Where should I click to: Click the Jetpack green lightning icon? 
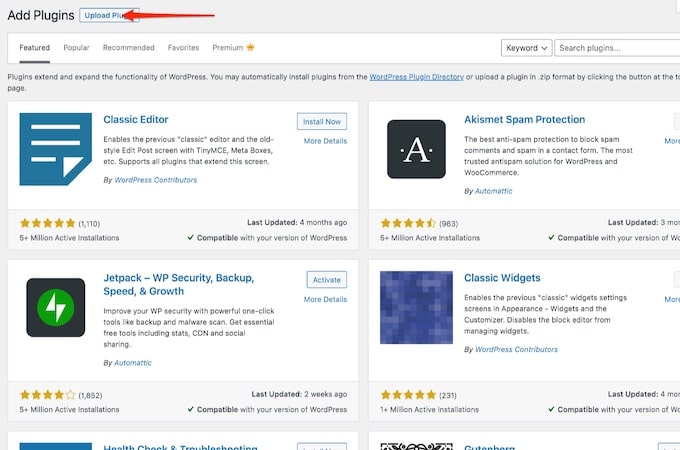tap(56, 307)
